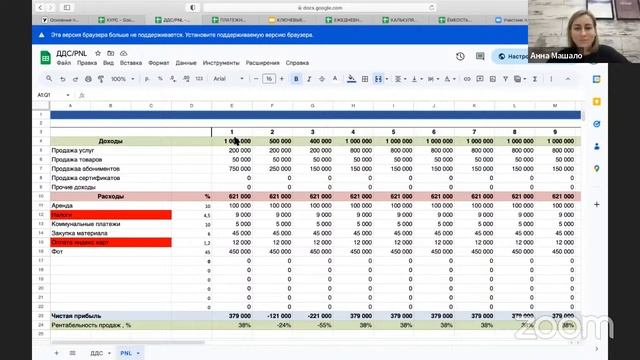Open the horizontal align dropdown
640x360 pixels.
[400, 79]
